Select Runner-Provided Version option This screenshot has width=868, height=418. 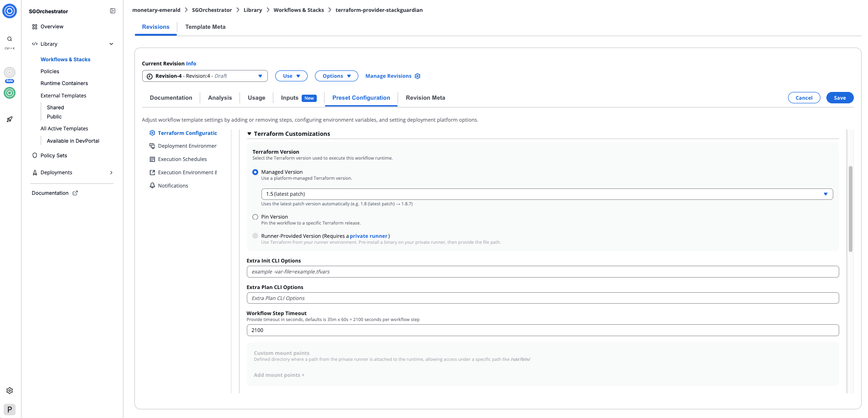(255, 236)
